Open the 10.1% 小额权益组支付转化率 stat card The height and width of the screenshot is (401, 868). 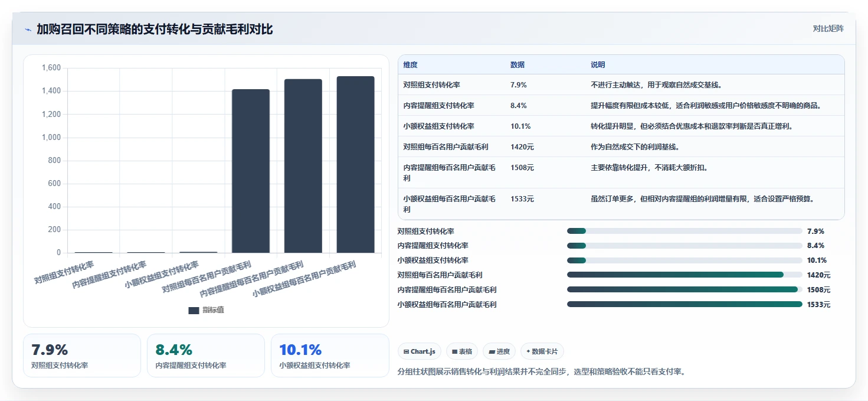(x=330, y=356)
